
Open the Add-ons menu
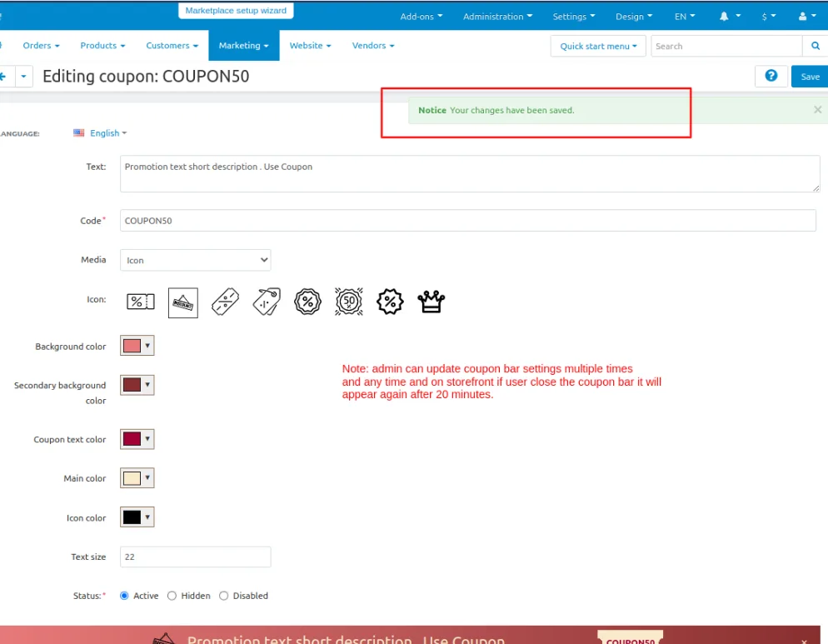pos(421,17)
